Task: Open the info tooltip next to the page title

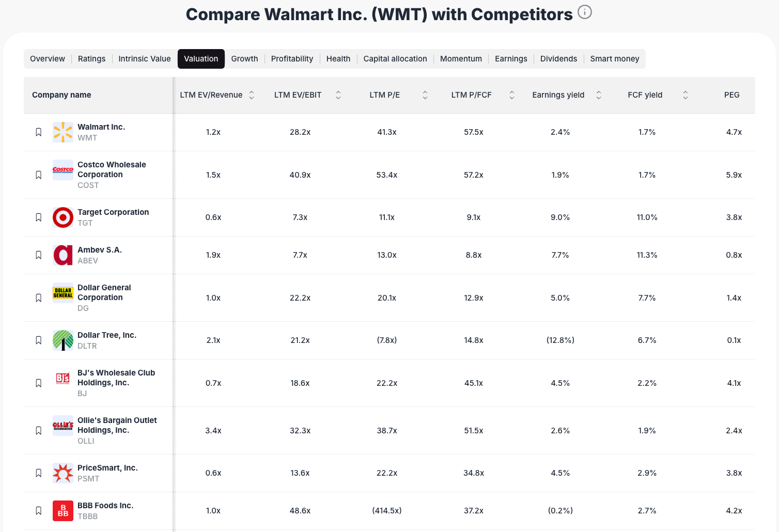Action: tap(584, 12)
